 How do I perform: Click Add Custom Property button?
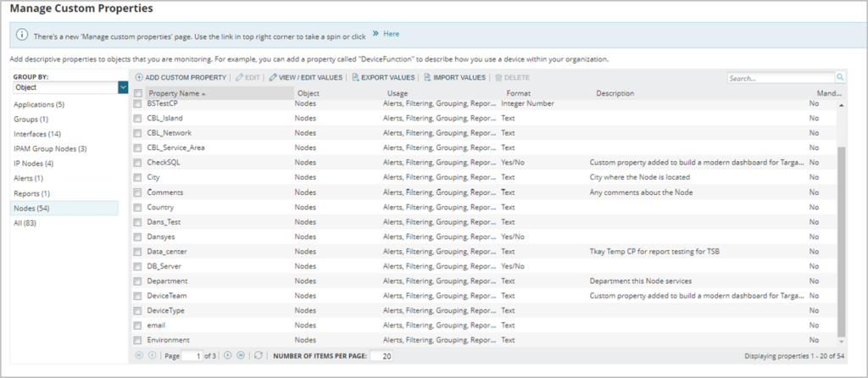(x=180, y=77)
